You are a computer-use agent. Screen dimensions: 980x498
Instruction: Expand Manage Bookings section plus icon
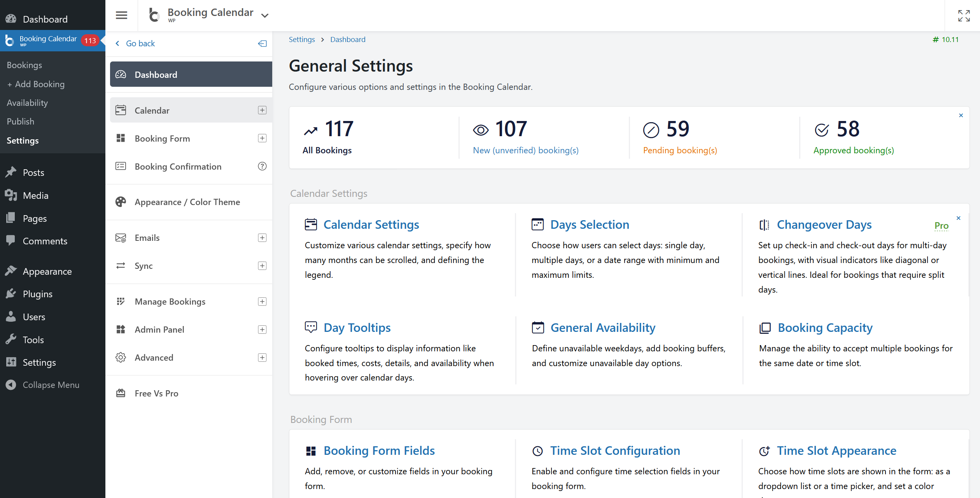click(x=262, y=302)
